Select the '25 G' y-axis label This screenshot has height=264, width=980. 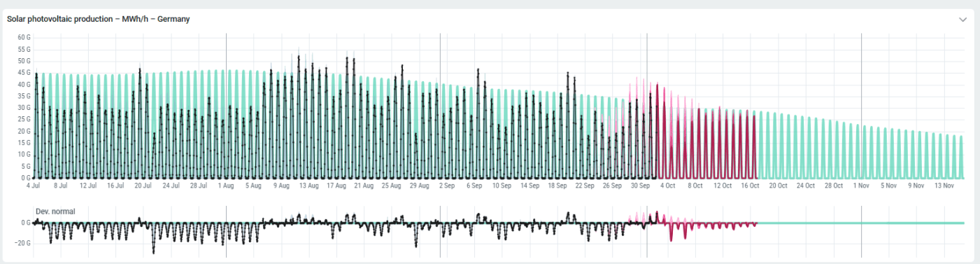pyautogui.click(x=24, y=120)
